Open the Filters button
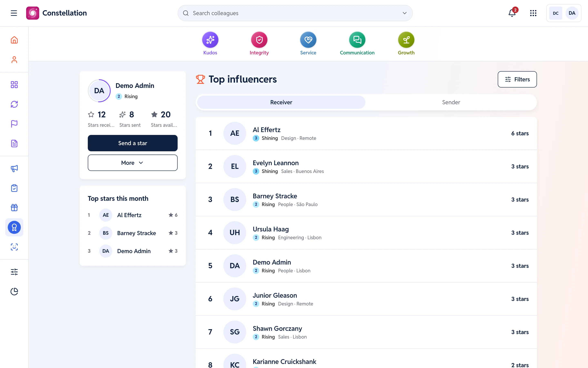This screenshot has width=588, height=368. point(517,79)
